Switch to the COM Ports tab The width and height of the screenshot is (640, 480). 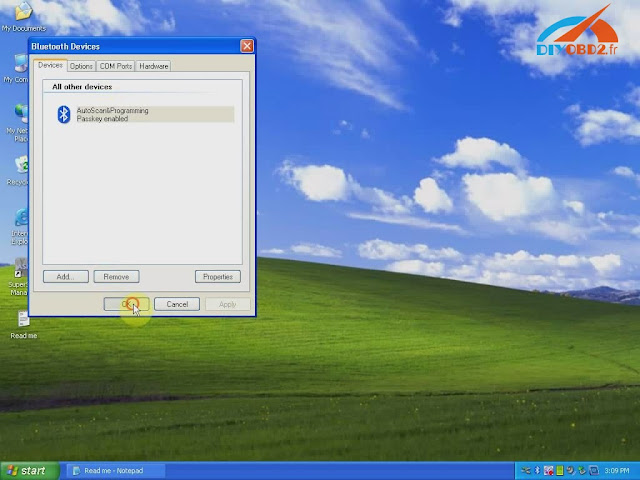point(116,66)
